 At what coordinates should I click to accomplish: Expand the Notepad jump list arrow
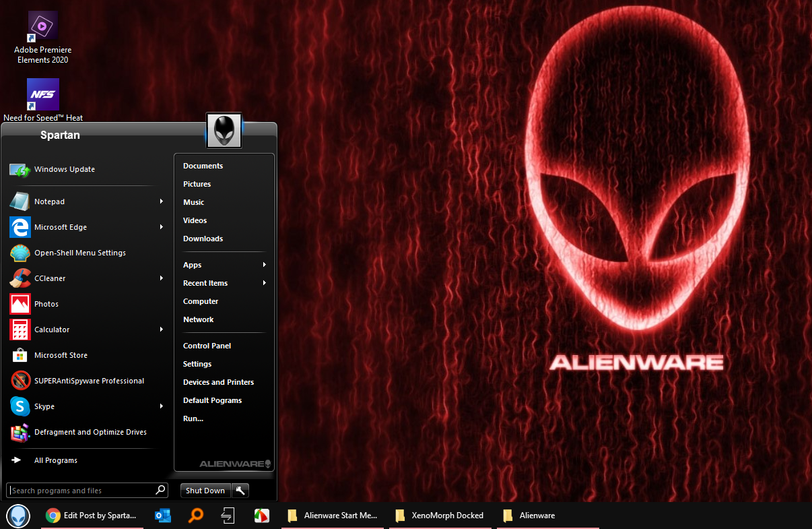162,201
